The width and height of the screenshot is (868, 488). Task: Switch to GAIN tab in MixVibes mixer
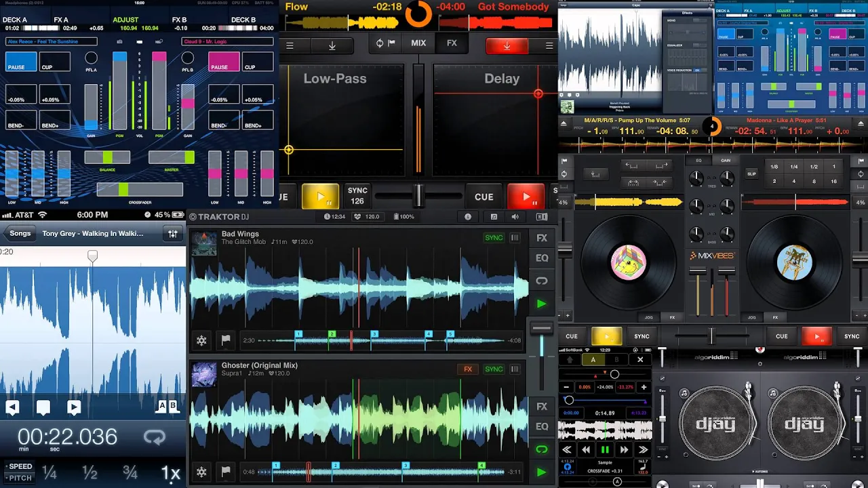(726, 161)
